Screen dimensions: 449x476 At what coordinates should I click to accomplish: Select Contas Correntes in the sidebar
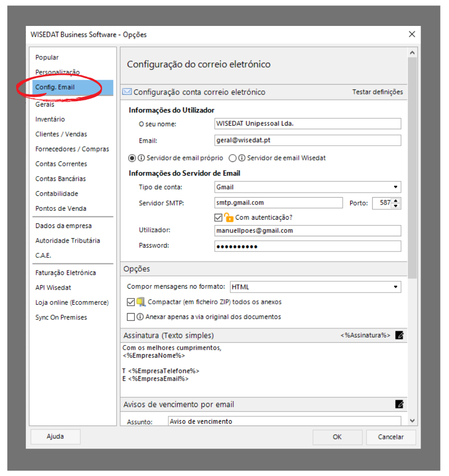pos(61,163)
